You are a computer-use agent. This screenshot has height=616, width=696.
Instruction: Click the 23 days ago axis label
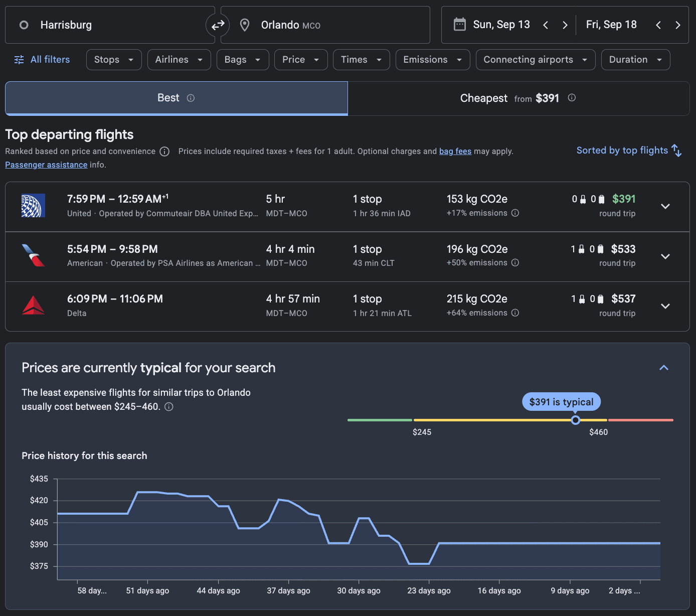[429, 590]
